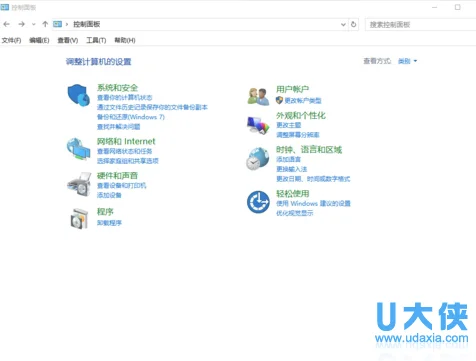The height and width of the screenshot is (361, 476).
Task: Expand the address path chevron before 控制面板
Action: coord(67,24)
